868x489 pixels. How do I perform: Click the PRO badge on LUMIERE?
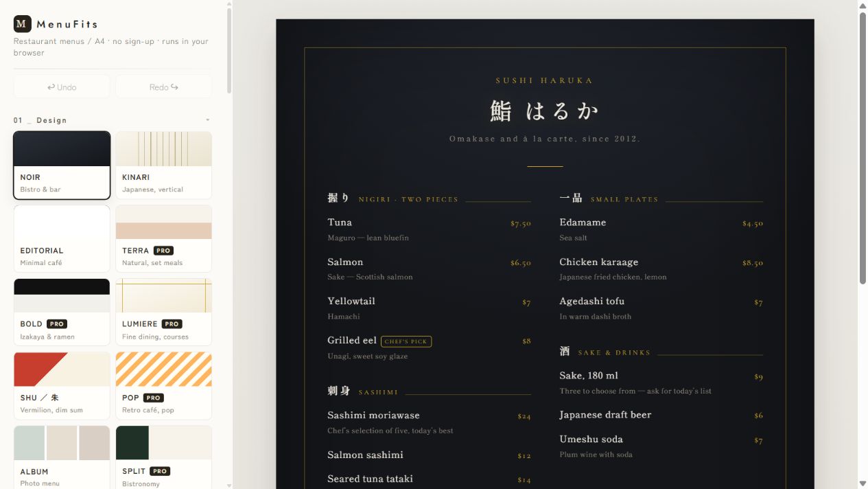click(172, 324)
